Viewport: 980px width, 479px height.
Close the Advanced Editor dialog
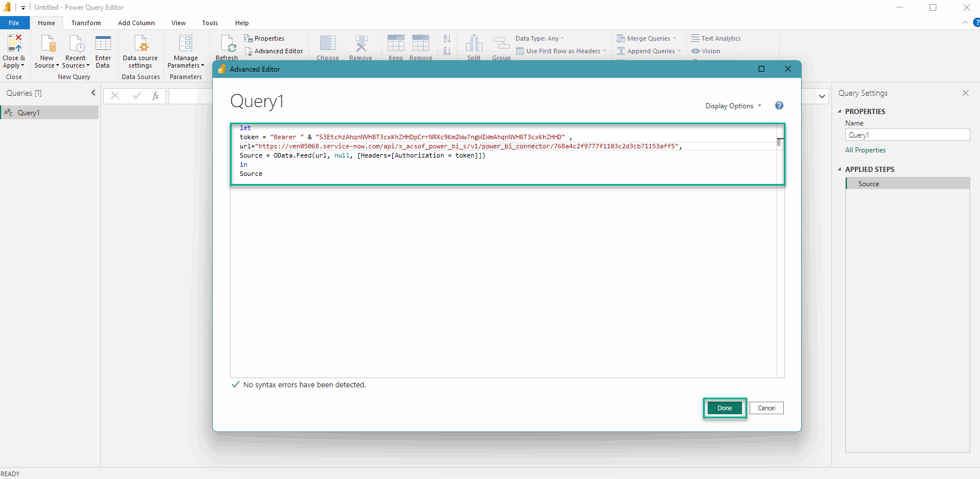788,69
